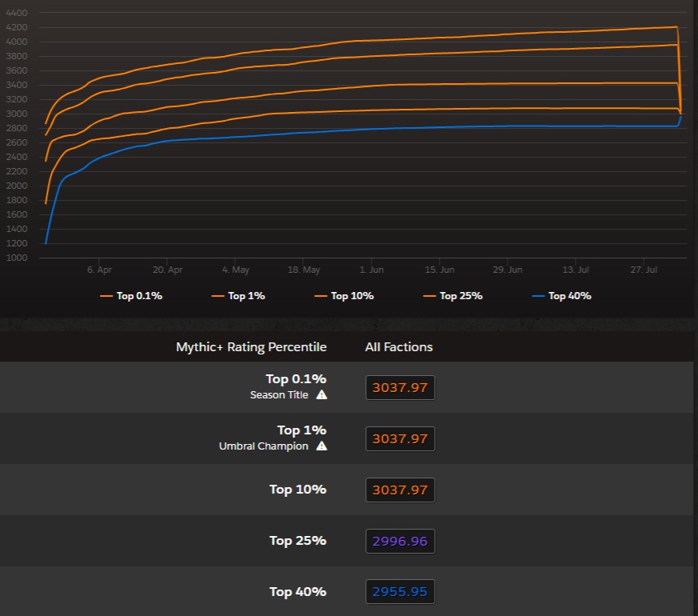Click the 2400 y-axis label
The height and width of the screenshot is (616, 698).
coord(17,157)
